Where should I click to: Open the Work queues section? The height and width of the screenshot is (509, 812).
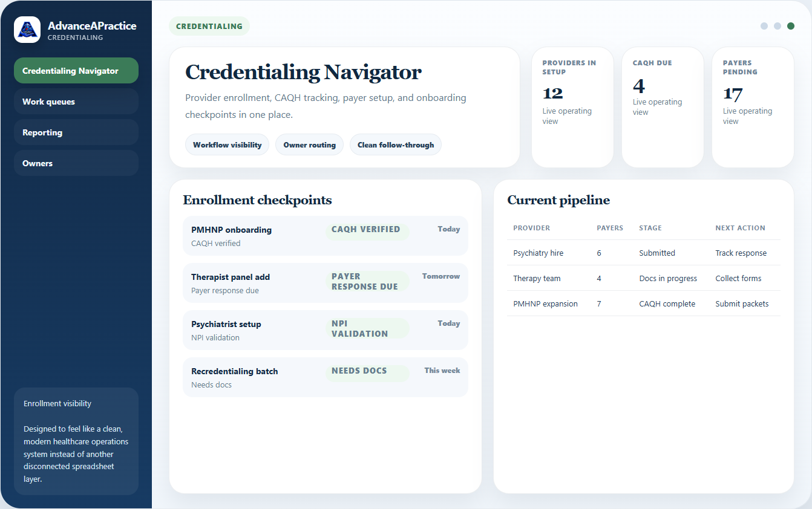[x=76, y=101]
